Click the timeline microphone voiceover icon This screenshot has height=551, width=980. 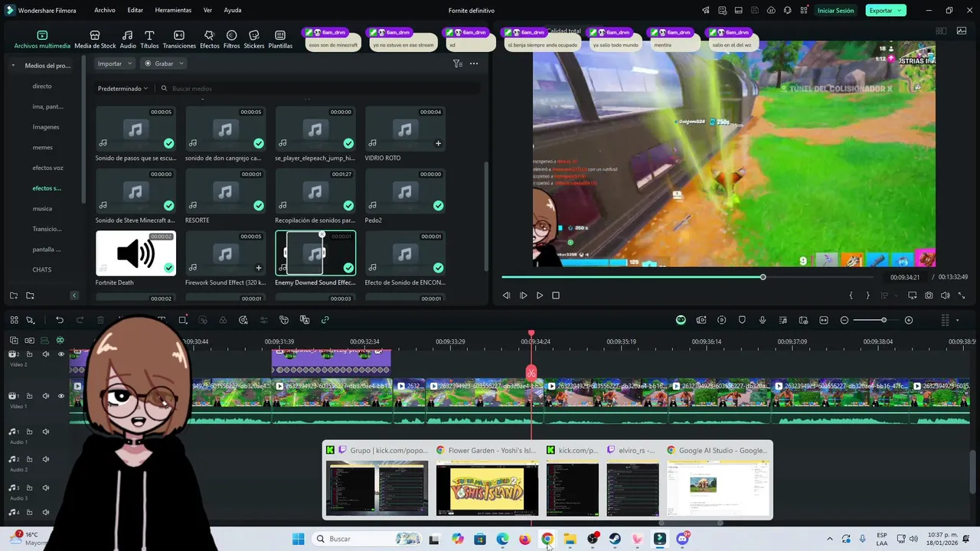coord(763,320)
